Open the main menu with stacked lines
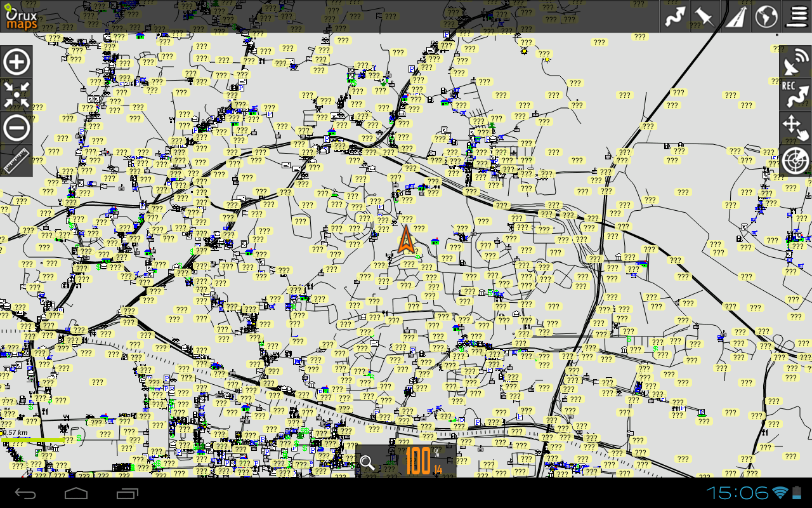812x508 pixels. [797, 17]
